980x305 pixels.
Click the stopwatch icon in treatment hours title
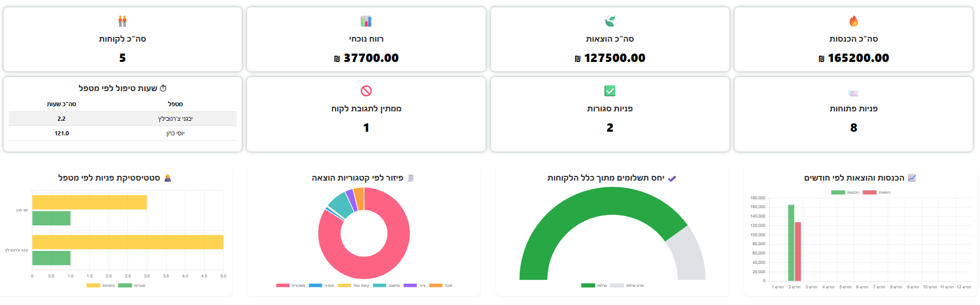click(x=163, y=88)
